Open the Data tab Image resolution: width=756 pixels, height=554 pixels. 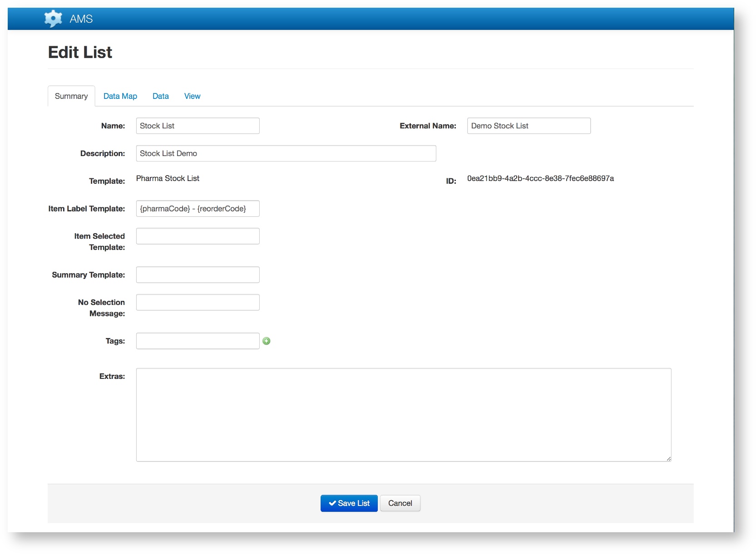pyautogui.click(x=161, y=96)
